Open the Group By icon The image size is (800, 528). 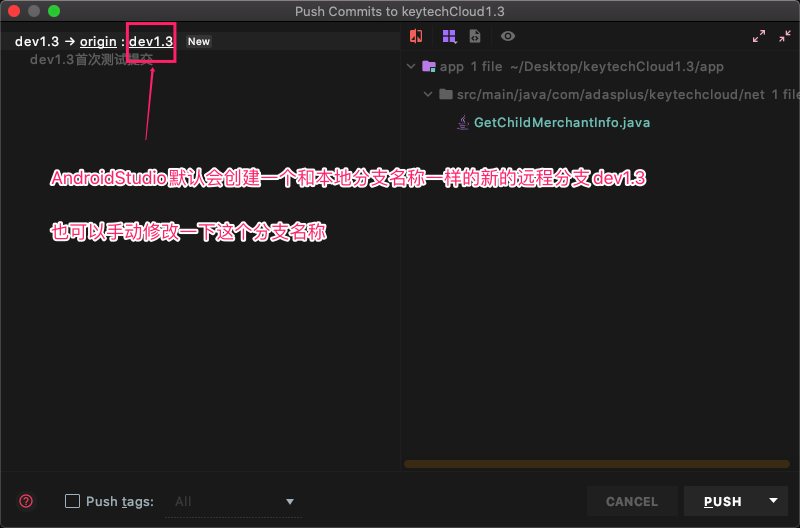(x=449, y=36)
